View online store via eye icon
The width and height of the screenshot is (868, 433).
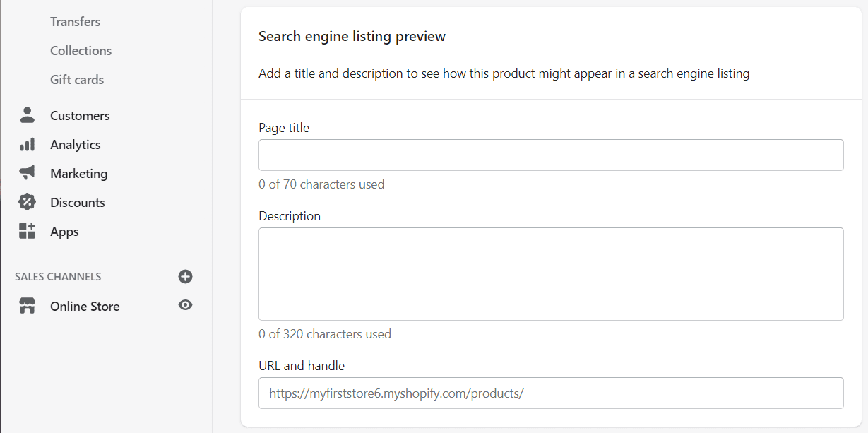point(185,305)
